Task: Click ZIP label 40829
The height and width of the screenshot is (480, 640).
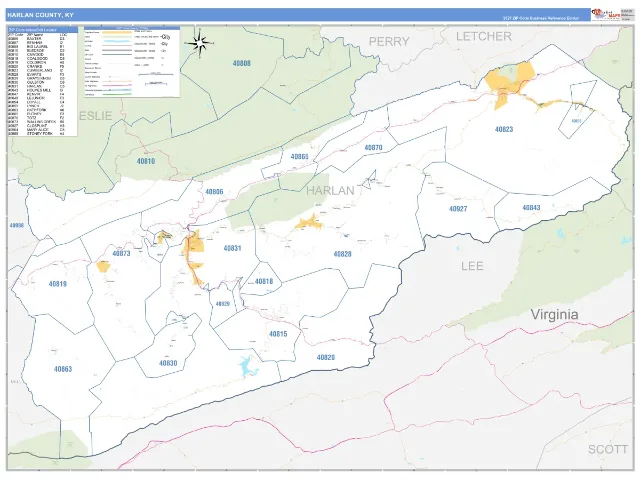Action: coord(222,304)
